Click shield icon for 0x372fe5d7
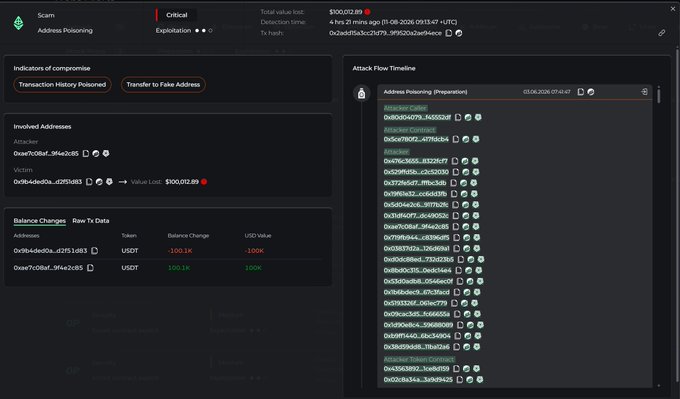 point(474,183)
